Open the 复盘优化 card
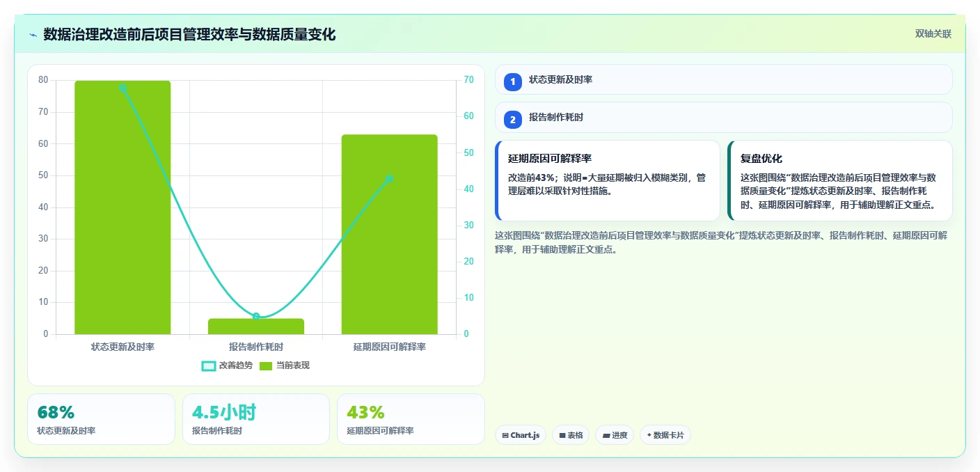 point(840,180)
